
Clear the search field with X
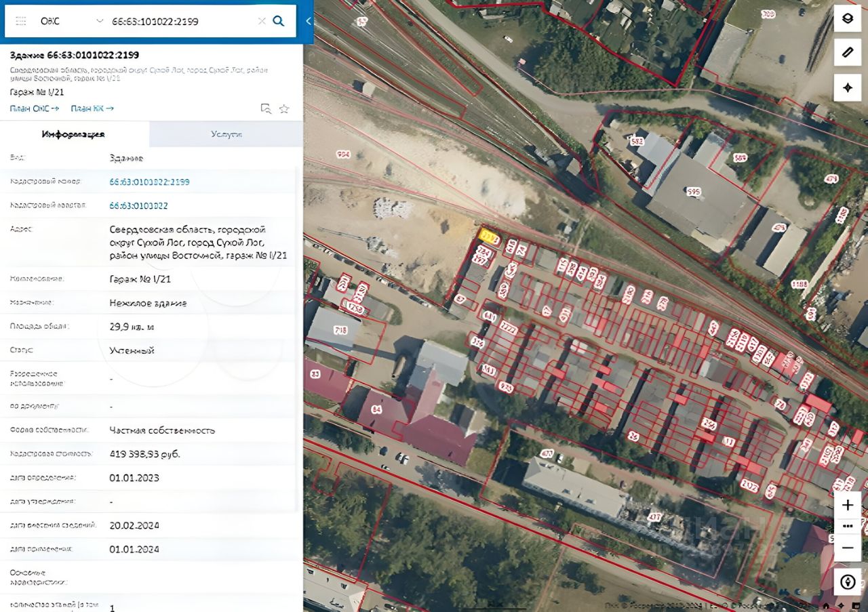click(262, 21)
